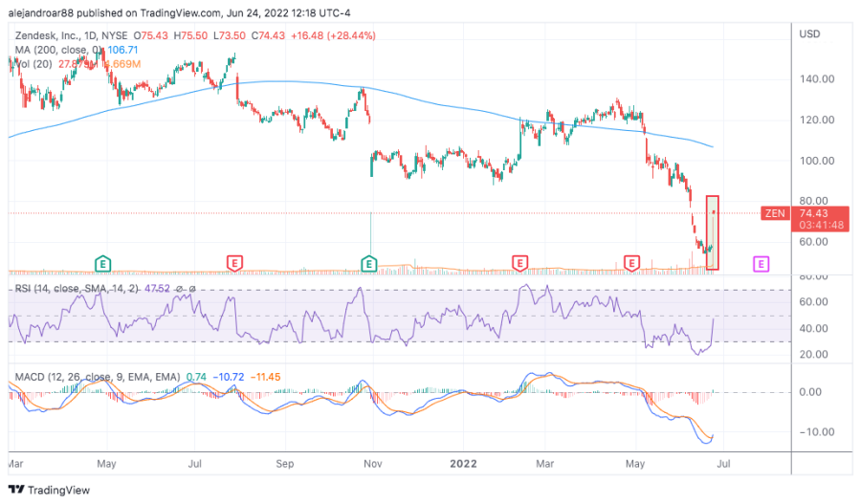861x504 pixels.
Task: Select the Zendesk, Inc., 1D, NYSE legend title
Action: coord(72,35)
